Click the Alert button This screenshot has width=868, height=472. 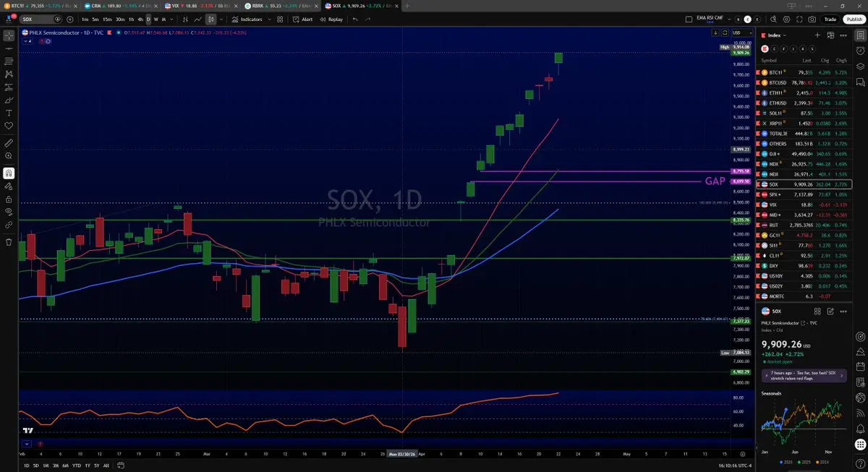[302, 19]
